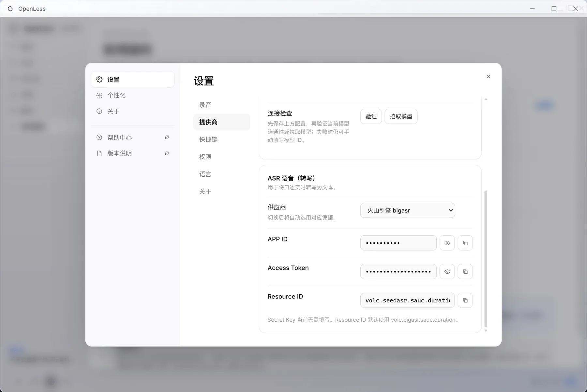Maximize the OpenLess window

point(554,9)
